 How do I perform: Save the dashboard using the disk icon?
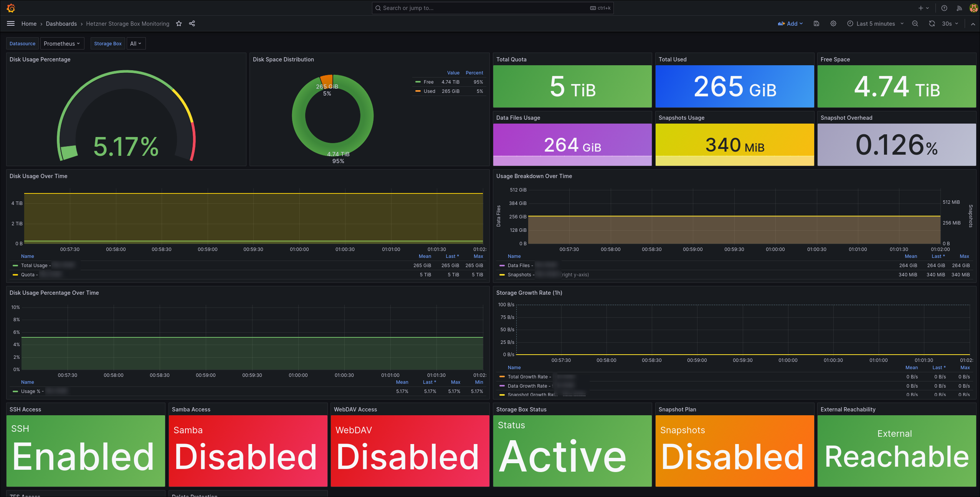[x=816, y=23]
